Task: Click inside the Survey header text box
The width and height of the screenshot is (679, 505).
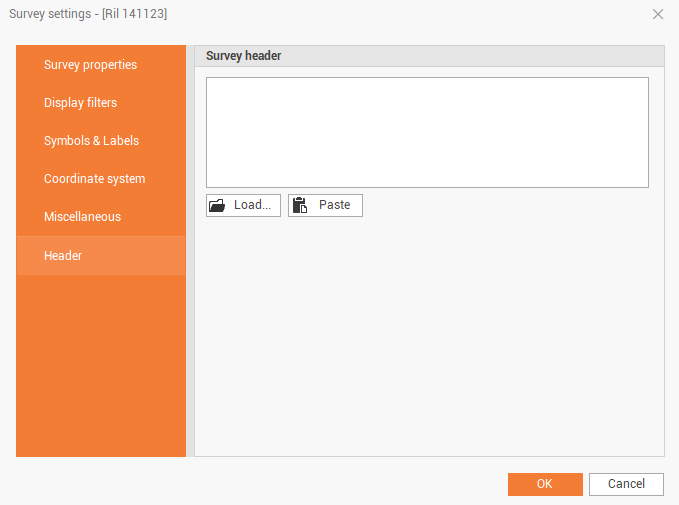Action: coord(427,132)
